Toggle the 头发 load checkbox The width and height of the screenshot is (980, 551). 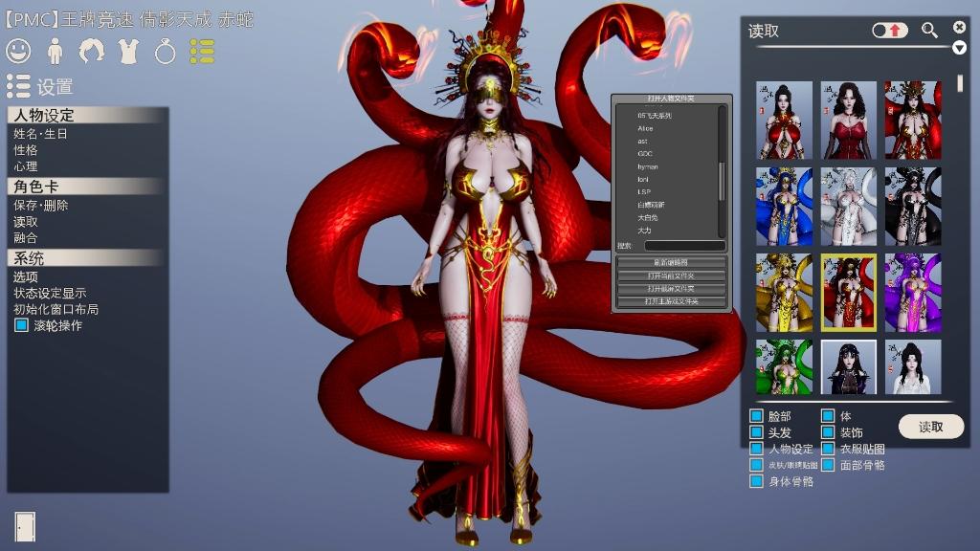point(756,432)
